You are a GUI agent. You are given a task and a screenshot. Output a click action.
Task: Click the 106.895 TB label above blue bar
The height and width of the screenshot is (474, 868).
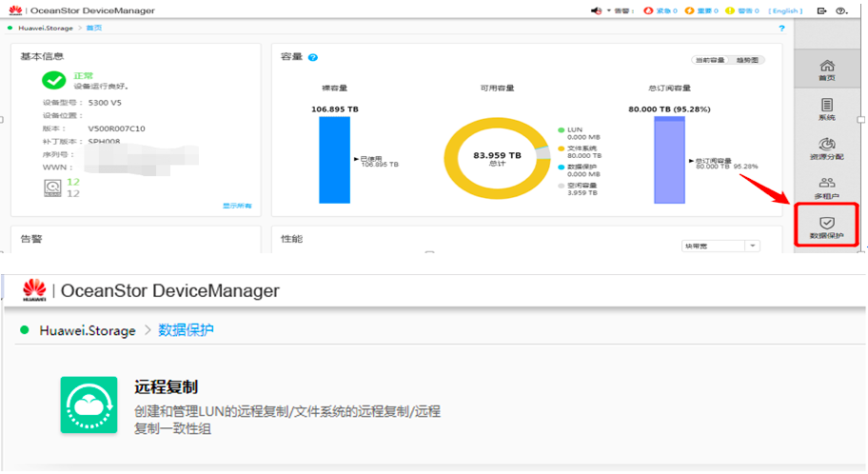(x=335, y=109)
